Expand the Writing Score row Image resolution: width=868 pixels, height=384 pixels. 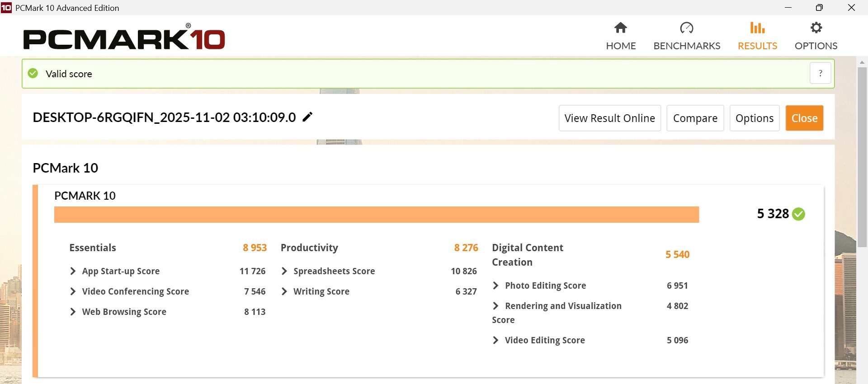[284, 291]
